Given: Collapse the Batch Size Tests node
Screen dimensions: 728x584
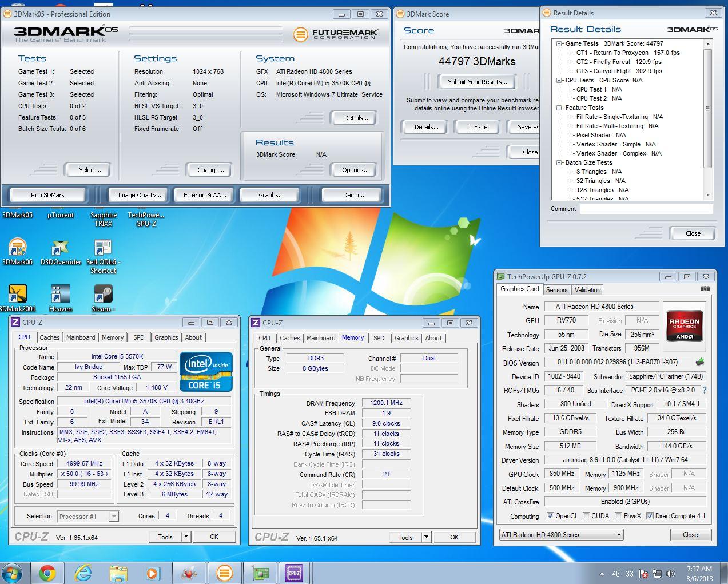Looking at the screenshot, I should tap(559, 162).
